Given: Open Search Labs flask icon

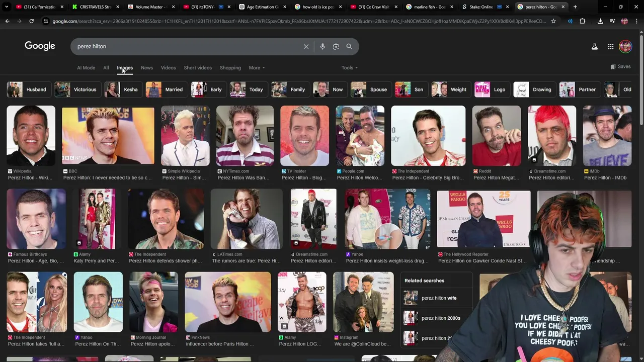Looking at the screenshot, I should click(x=594, y=46).
